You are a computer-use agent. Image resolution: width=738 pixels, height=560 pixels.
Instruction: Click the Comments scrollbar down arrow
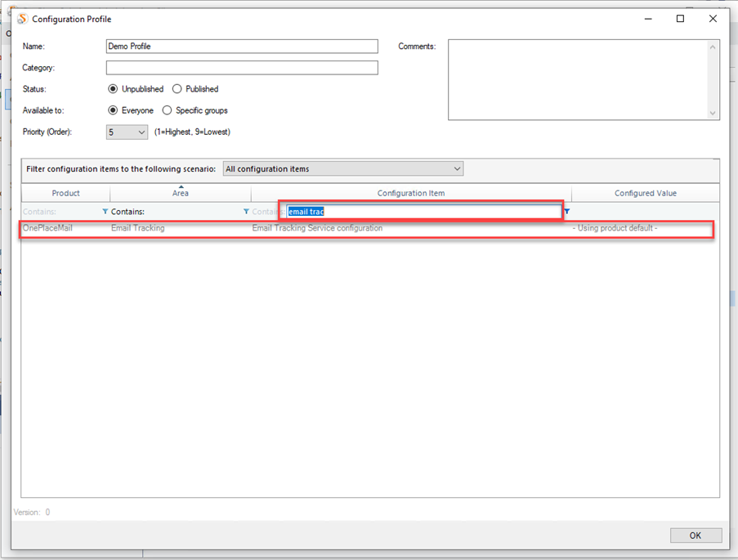712,113
